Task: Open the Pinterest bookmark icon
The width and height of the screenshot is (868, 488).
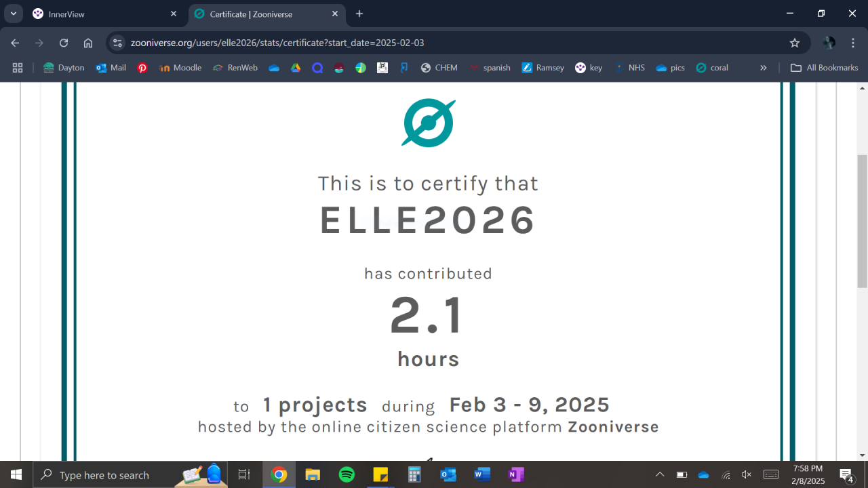Action: 142,68
